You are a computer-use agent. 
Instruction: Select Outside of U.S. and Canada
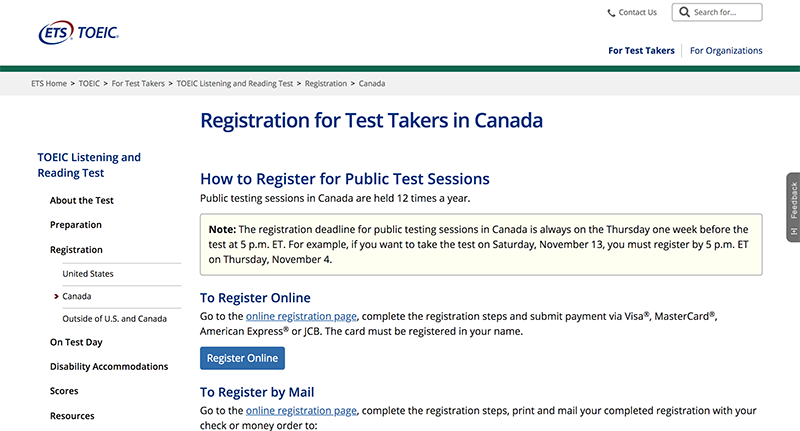tap(114, 318)
